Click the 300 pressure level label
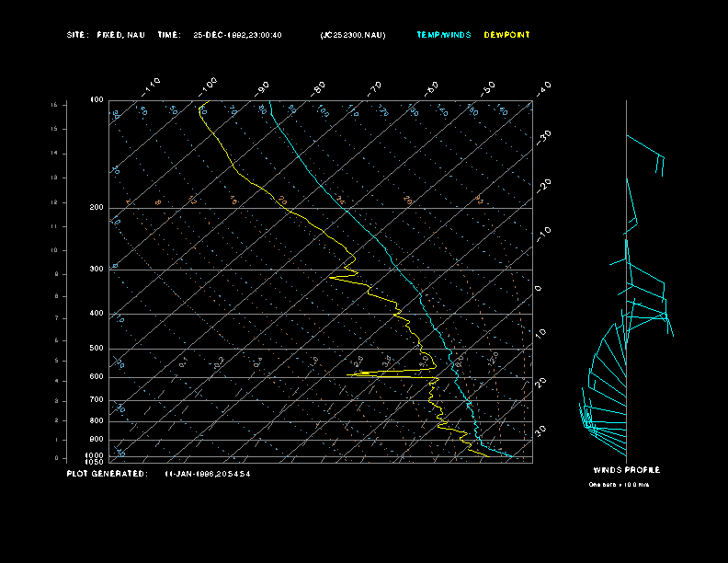 (96, 270)
